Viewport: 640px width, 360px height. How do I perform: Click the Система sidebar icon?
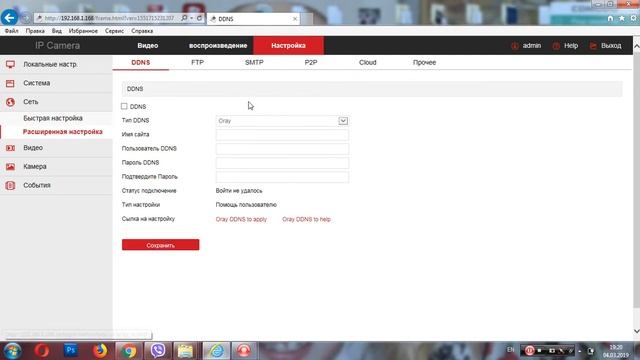(x=10, y=83)
